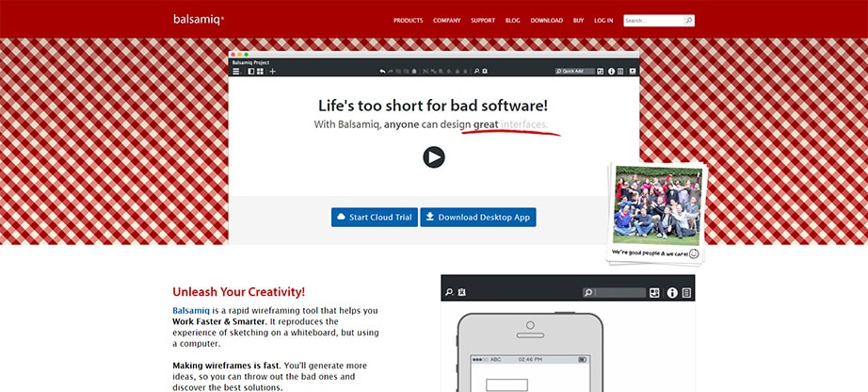Click the Quick Add field in the hero mockup toolbar

coord(575,72)
